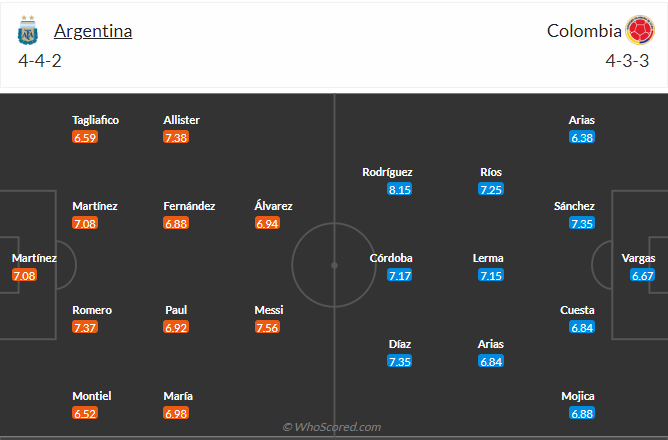Screen dimensions: 668x440
Task: Click Rodríguez's 8.15 rating badge
Action: click(x=399, y=189)
